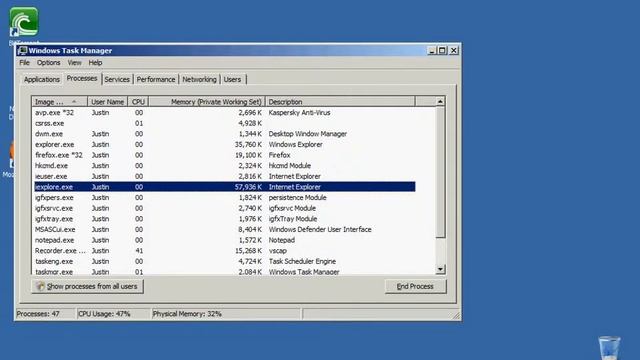
Task: Click the Windows Defender User Interface description
Action: pyautogui.click(x=320, y=229)
